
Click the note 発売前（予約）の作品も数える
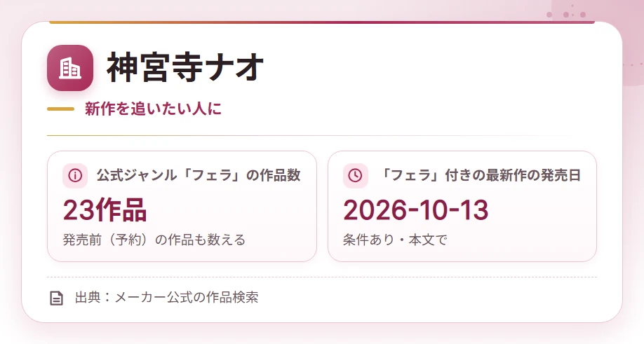[154, 240]
